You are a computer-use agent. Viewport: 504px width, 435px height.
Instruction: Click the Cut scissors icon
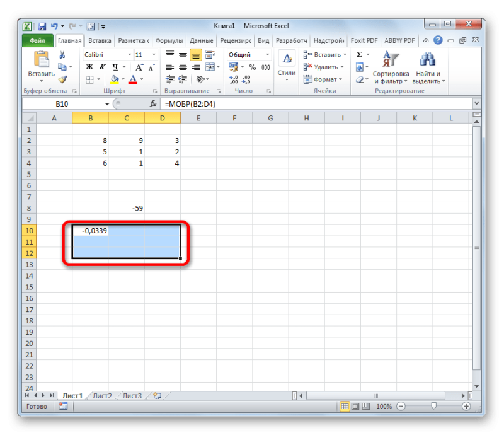(62, 55)
